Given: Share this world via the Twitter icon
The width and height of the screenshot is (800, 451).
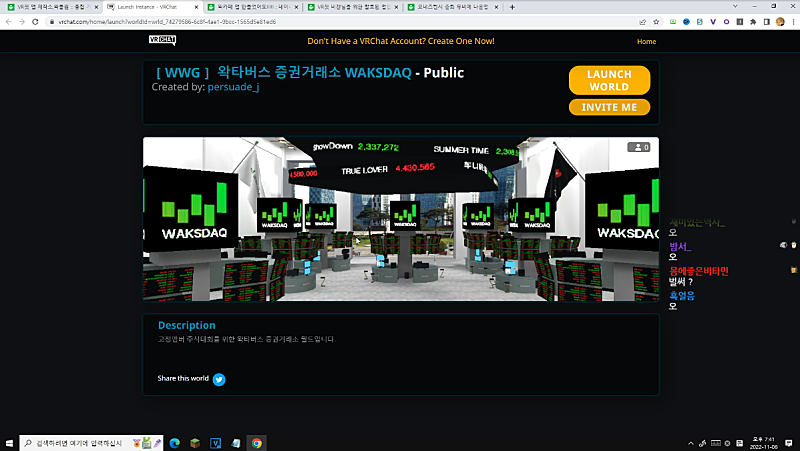Looking at the screenshot, I should [219, 379].
